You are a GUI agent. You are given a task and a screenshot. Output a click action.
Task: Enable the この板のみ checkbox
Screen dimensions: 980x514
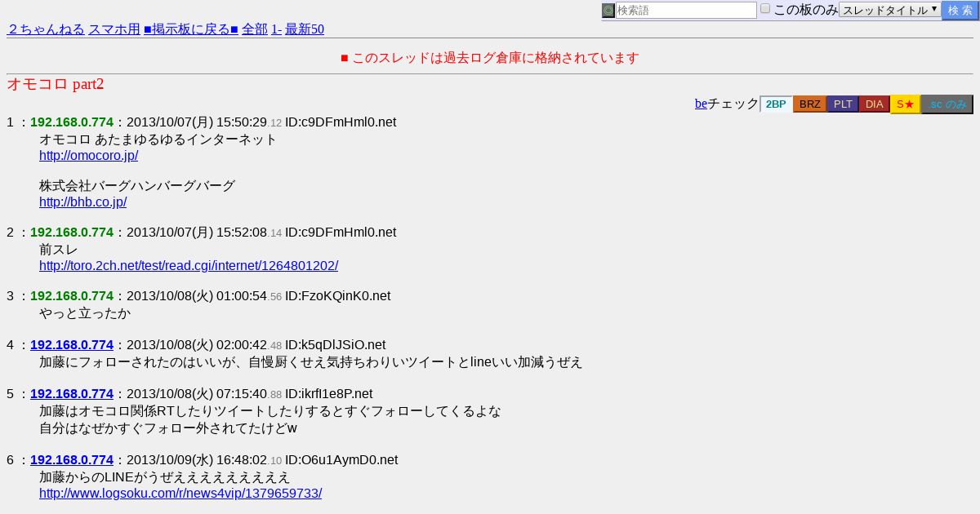pyautogui.click(x=765, y=9)
